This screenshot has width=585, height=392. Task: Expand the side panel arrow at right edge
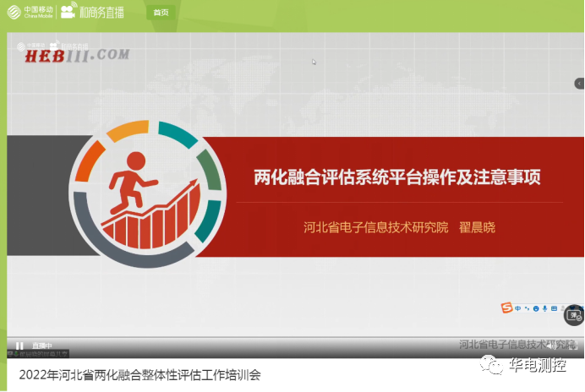[x=579, y=83]
